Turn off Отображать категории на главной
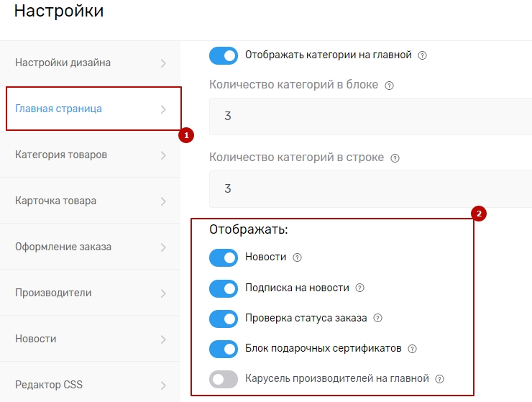532x402 pixels. 224,55
